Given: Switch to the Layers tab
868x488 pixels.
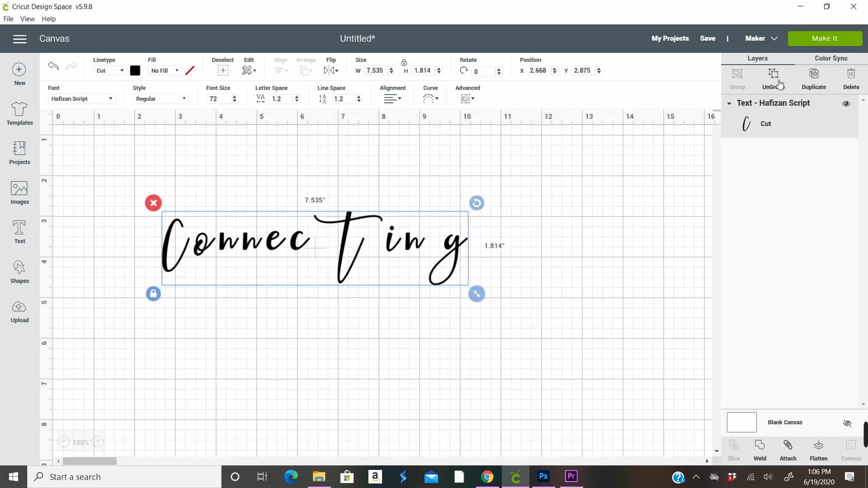Looking at the screenshot, I should (x=758, y=58).
